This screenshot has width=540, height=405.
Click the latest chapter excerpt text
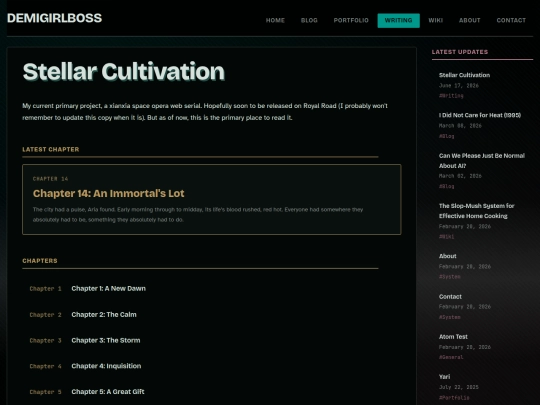[198, 215]
